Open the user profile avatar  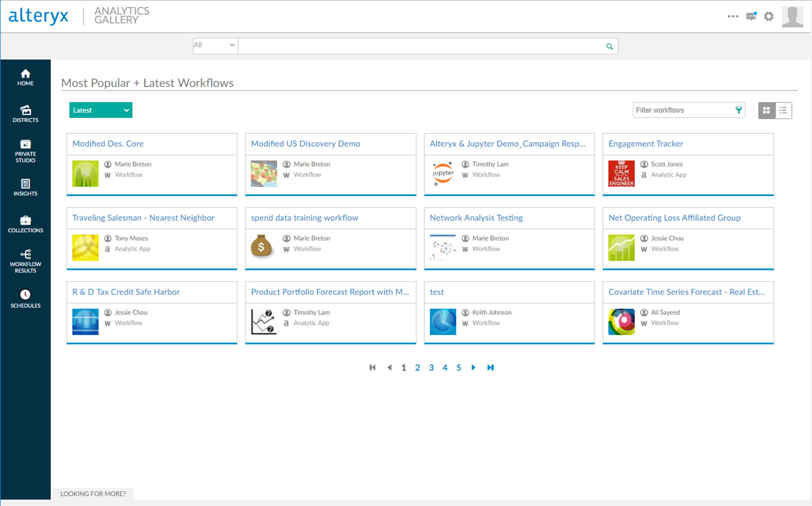[792, 16]
